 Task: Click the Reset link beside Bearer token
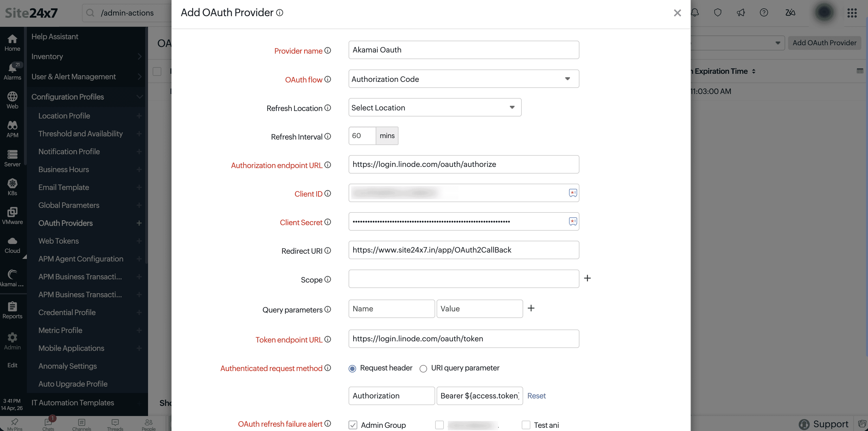536,396
